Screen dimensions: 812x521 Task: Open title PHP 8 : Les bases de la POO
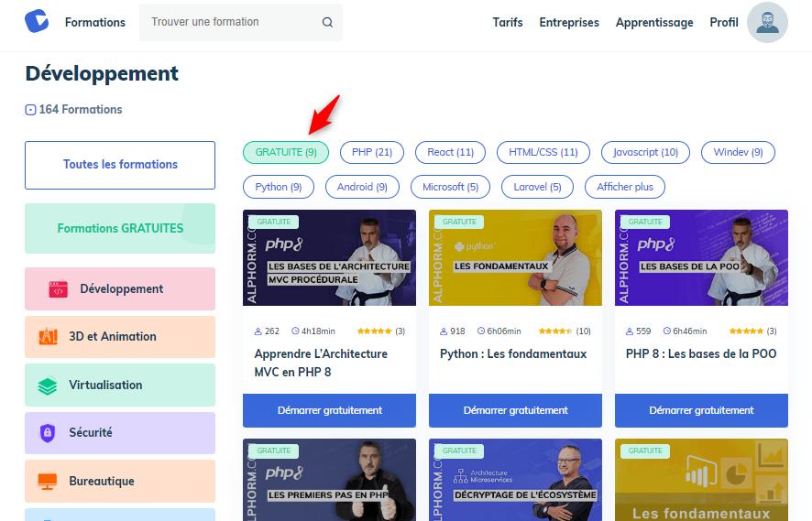(701, 353)
